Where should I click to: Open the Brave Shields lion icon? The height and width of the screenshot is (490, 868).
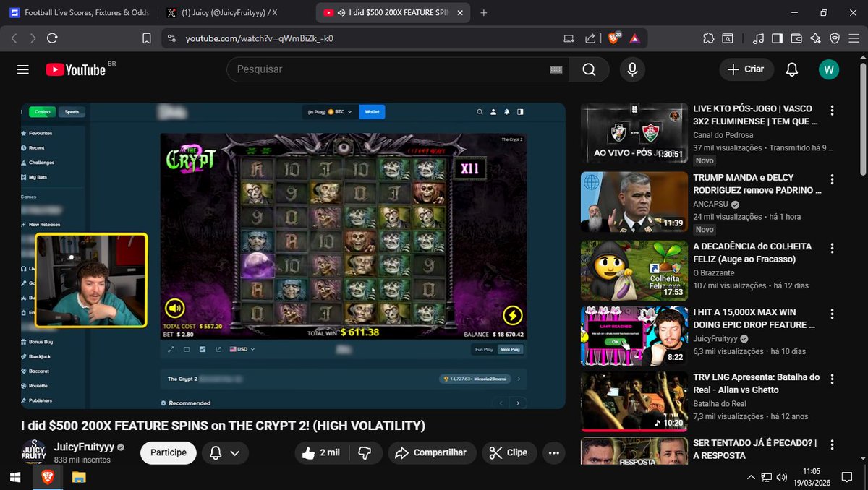coord(615,38)
